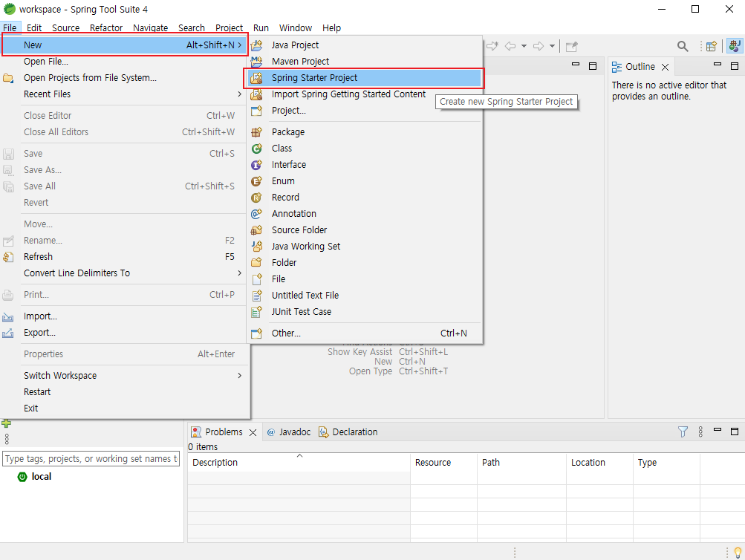Open the forward history dropdown arrow
Viewport: 745px width, 560px height.
tap(552, 46)
